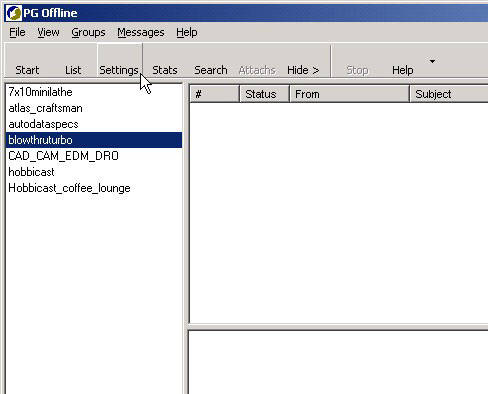The height and width of the screenshot is (394, 488).
Task: Open the Help menu in menu bar
Action: (187, 32)
